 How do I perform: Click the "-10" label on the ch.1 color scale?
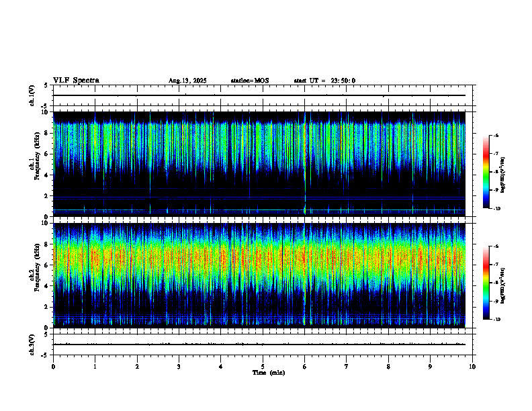[497, 209]
